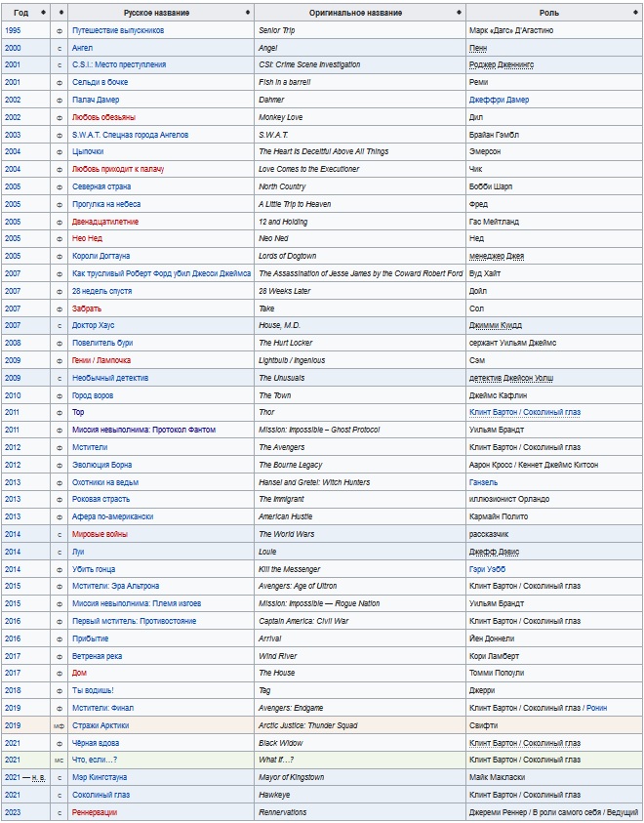The height and width of the screenshot is (823, 644).
Task: Open the Ангел series link
Action: coord(82,48)
